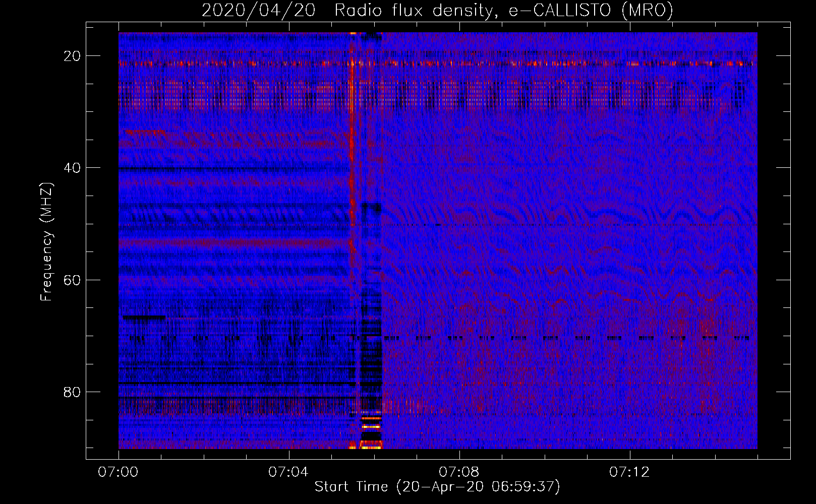816x504 pixels.
Task: Click the '07:12' time tick label
Action: [629, 472]
